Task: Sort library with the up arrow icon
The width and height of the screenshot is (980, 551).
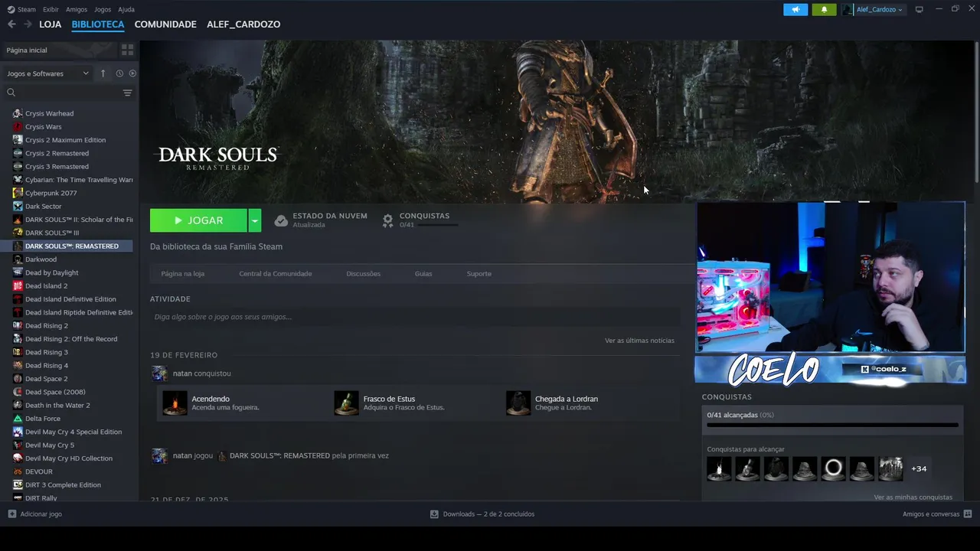Action: point(103,73)
